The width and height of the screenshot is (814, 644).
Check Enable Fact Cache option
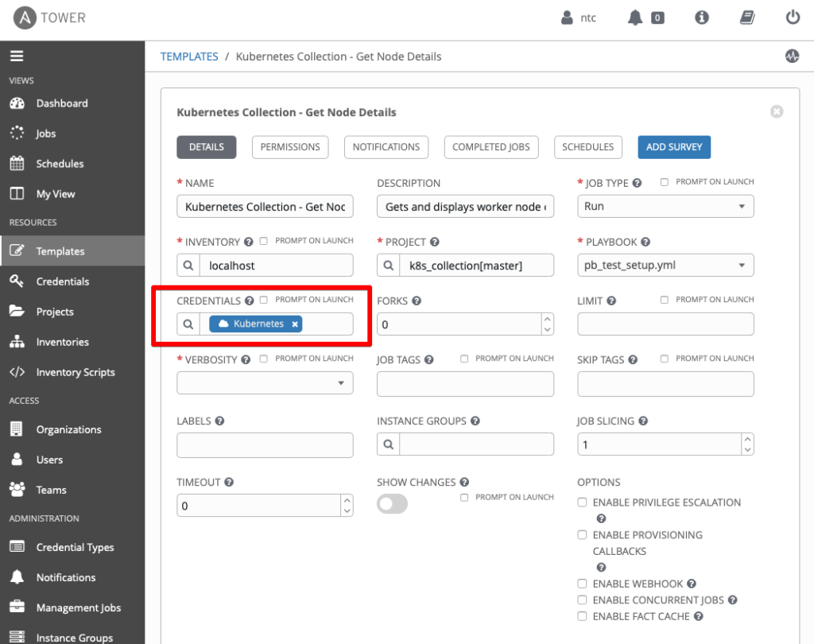coord(582,616)
